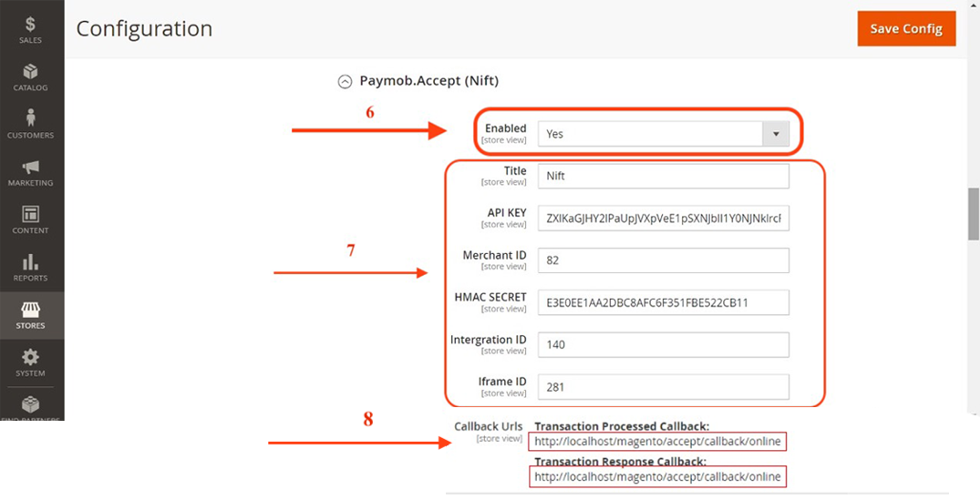This screenshot has height=500, width=980.
Task: Click the Save Config button
Action: click(906, 29)
